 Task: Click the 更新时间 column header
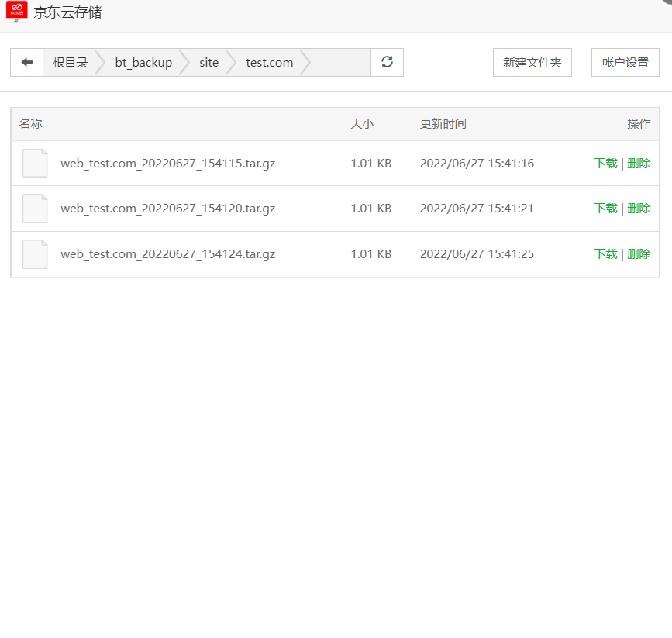point(443,124)
